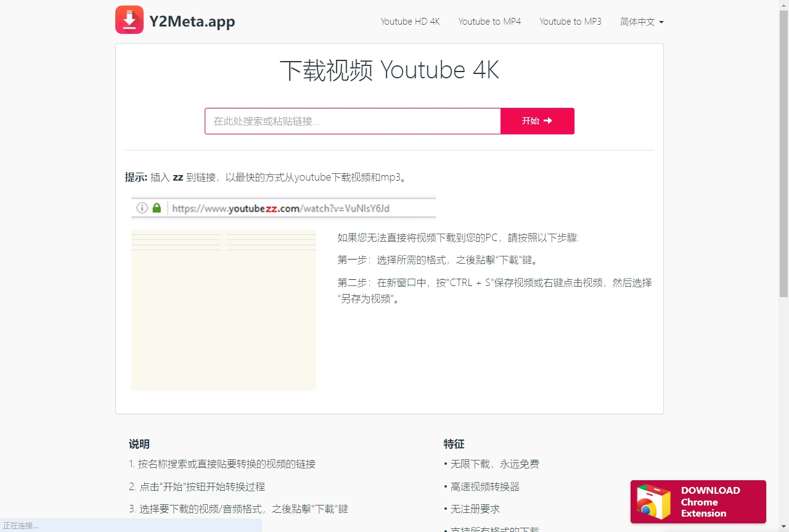Image resolution: width=789 pixels, height=532 pixels.
Task: Click the link paste input field
Action: click(353, 121)
